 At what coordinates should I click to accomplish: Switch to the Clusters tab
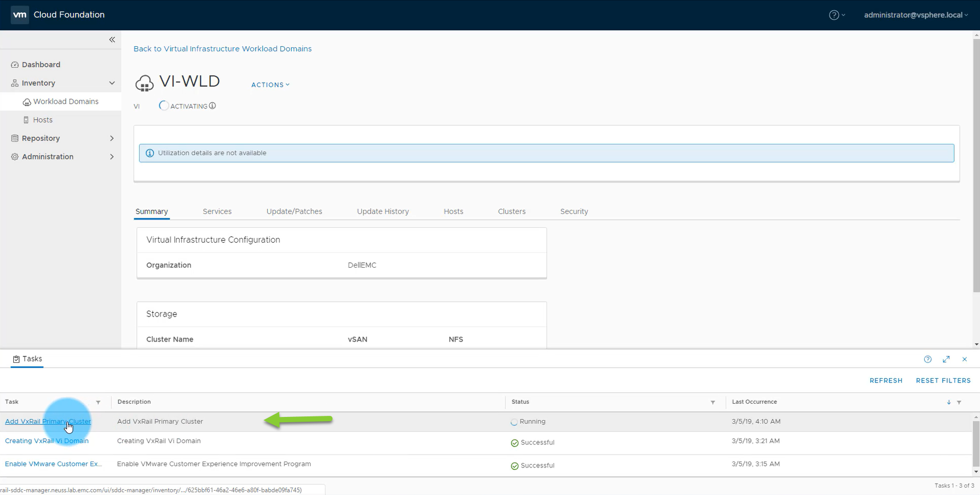tap(512, 211)
